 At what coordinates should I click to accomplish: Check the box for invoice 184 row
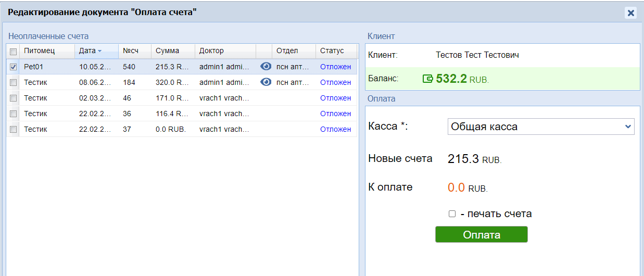pyautogui.click(x=14, y=82)
